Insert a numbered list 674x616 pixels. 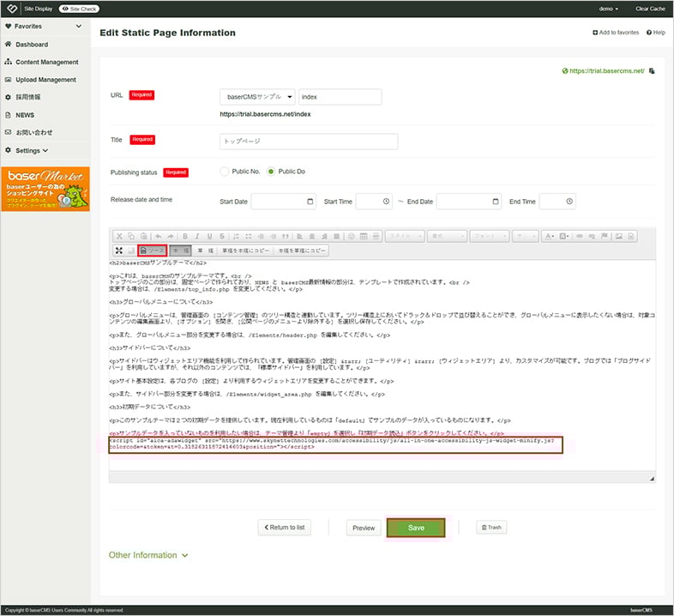(x=236, y=236)
